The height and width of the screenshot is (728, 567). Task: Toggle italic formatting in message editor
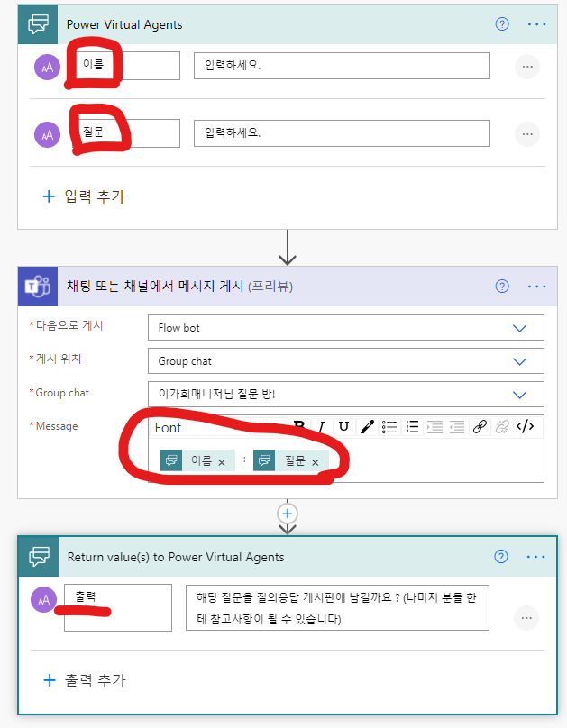pos(321,427)
